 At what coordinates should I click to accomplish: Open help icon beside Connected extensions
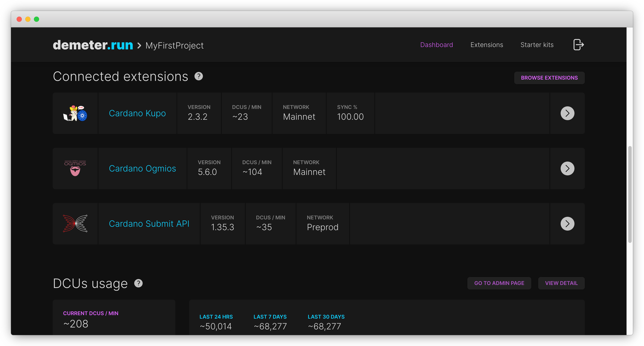pos(198,76)
